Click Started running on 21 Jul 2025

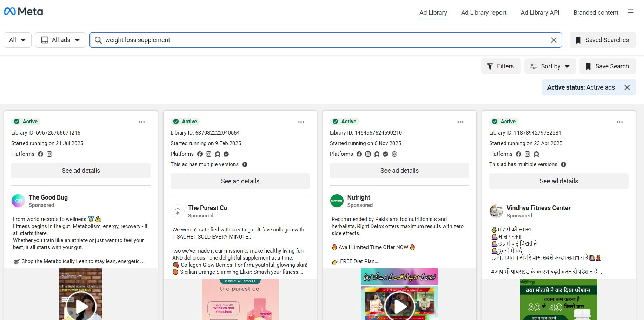pos(47,143)
